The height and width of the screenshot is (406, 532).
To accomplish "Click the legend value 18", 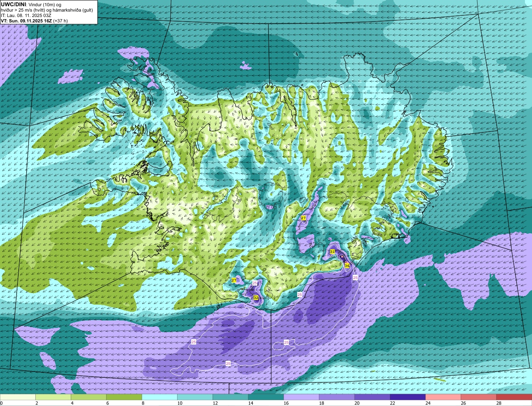I will tap(321, 403).
